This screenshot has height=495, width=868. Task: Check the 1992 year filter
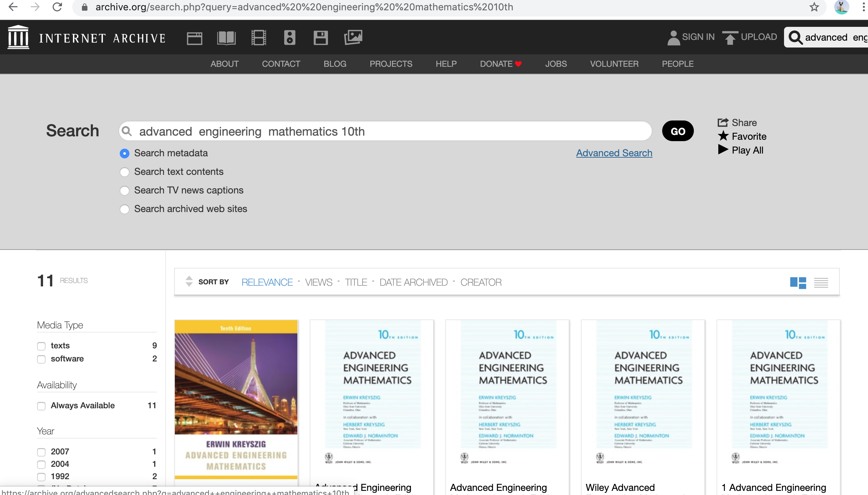pos(41,477)
